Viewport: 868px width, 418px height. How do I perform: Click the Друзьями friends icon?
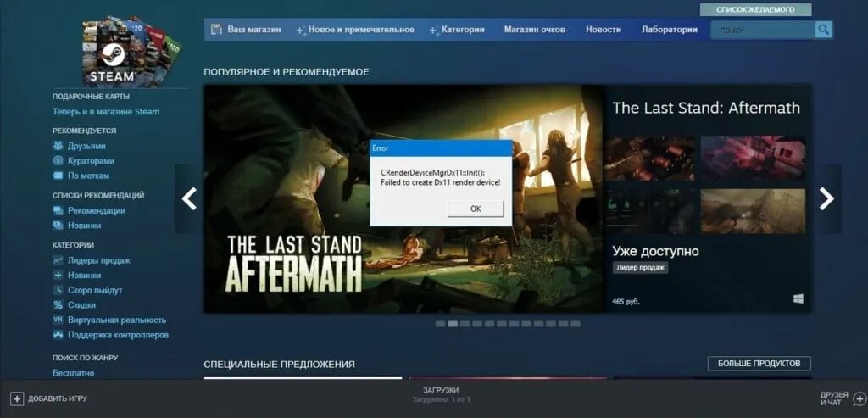[x=58, y=146]
